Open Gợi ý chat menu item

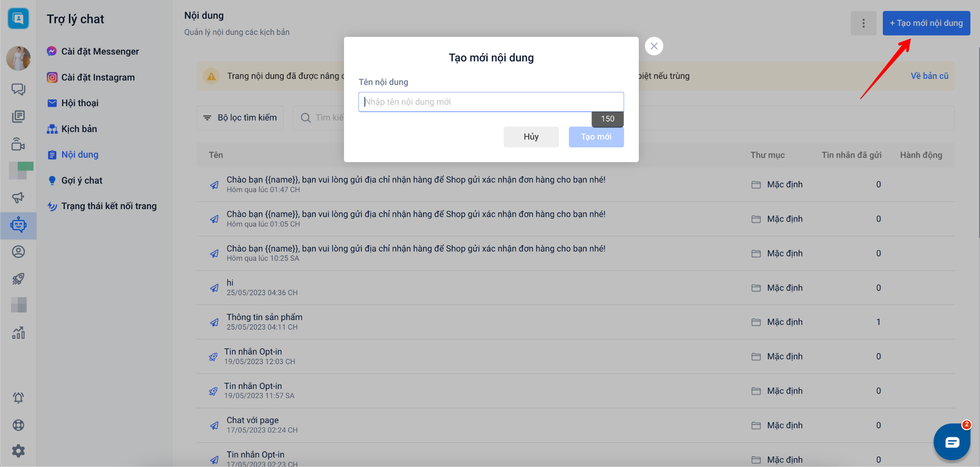click(75, 180)
